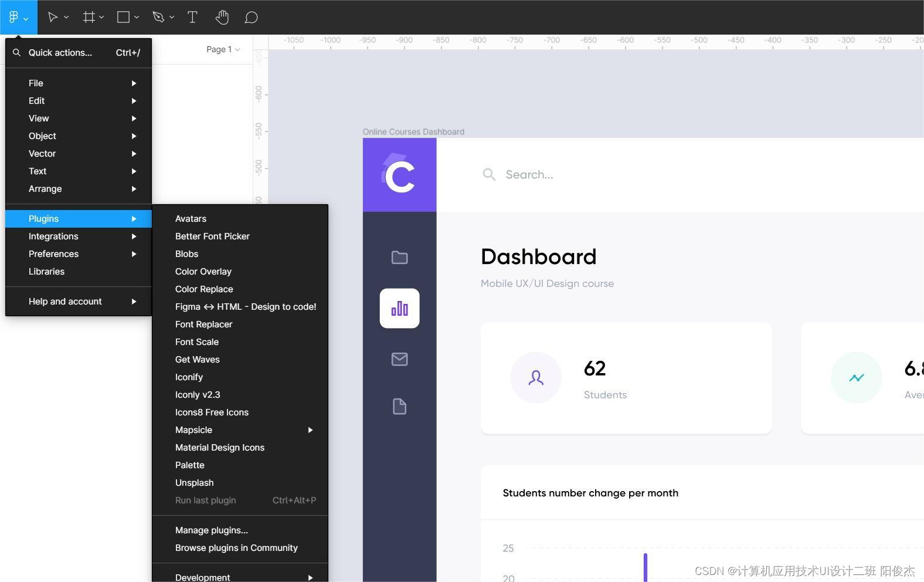This screenshot has height=582, width=924.
Task: Open the Object menu
Action: (79, 136)
